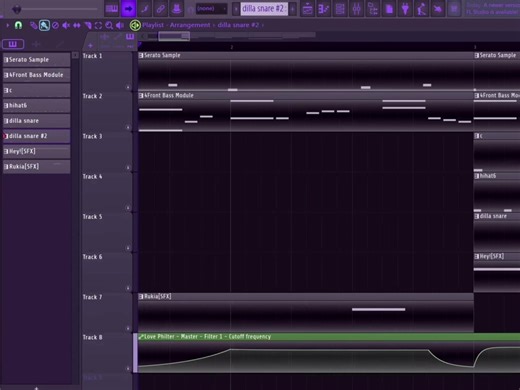Click the Playlist breadcrumb
The height and width of the screenshot is (390, 520).
point(153,25)
